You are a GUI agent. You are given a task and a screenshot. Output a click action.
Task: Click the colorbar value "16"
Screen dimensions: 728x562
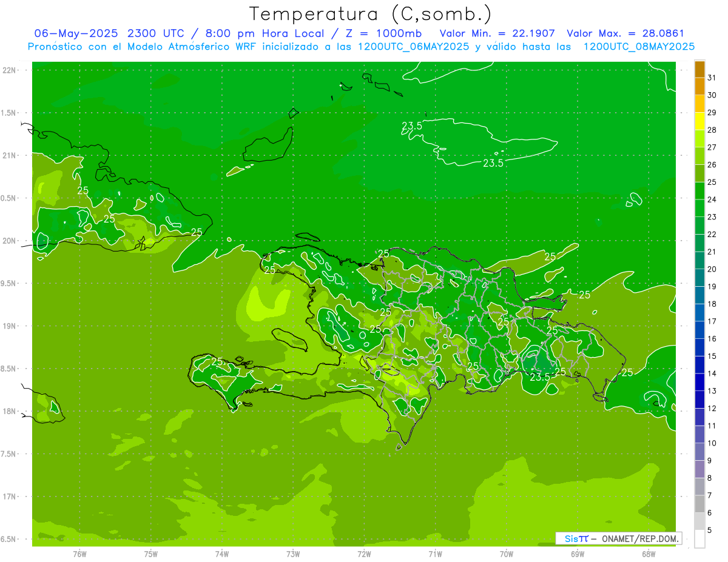pyautogui.click(x=712, y=339)
